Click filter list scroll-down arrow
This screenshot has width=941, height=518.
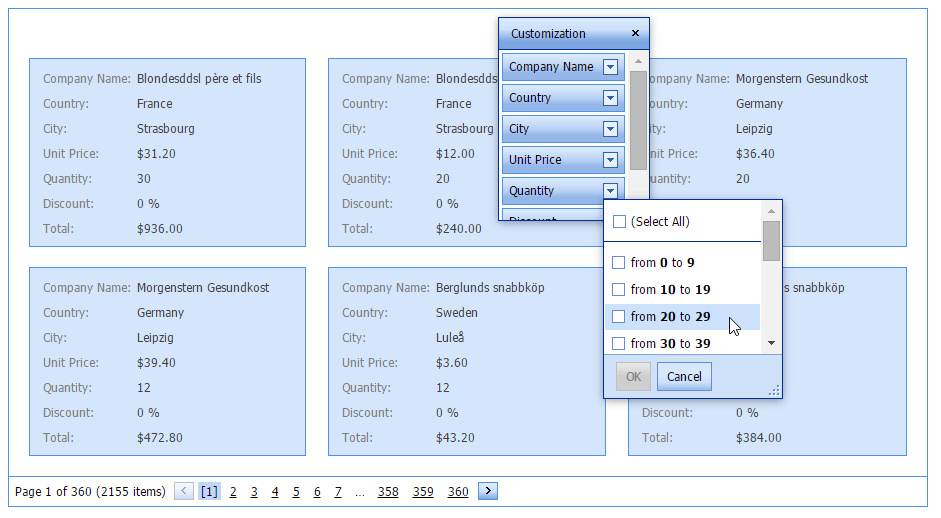click(771, 343)
